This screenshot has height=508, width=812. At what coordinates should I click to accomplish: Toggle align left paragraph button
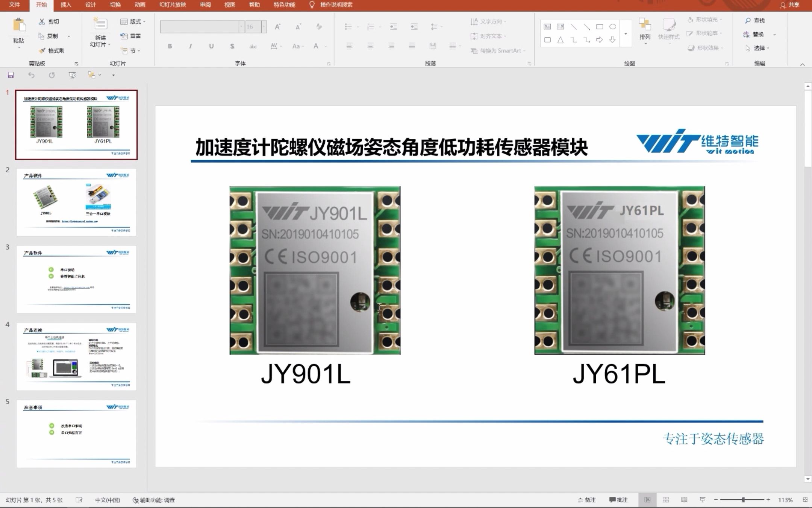[349, 46]
